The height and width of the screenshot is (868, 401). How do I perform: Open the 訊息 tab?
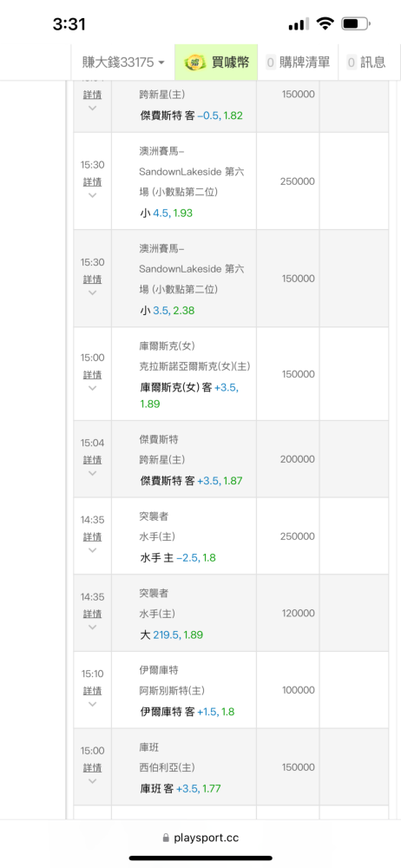[366, 62]
